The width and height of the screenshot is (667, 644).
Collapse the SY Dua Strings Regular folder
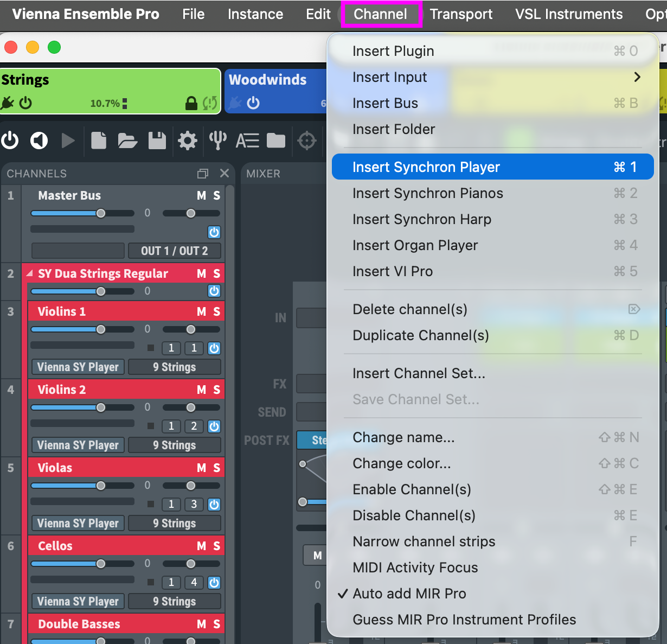tap(29, 273)
